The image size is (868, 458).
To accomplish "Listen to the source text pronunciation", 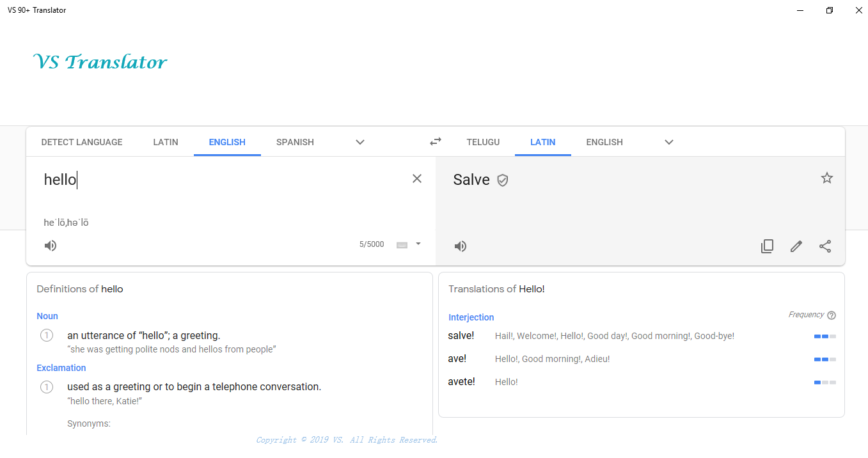I will (51, 246).
